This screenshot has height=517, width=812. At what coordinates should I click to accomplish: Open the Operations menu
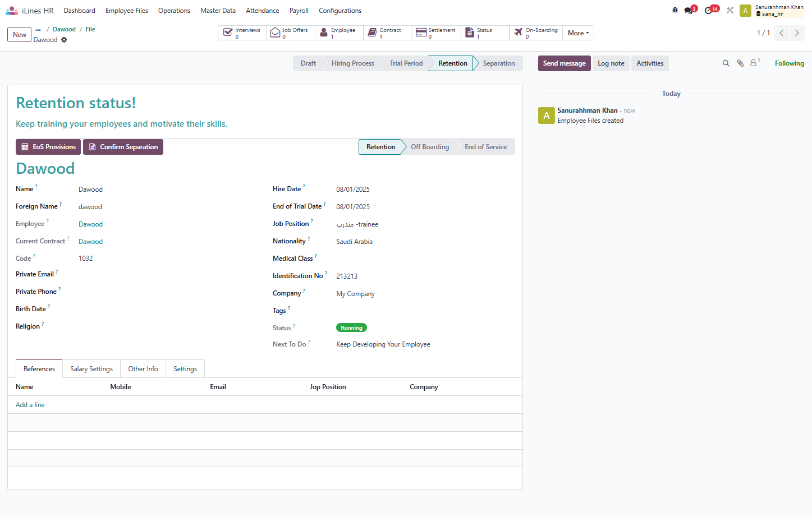pyautogui.click(x=174, y=11)
